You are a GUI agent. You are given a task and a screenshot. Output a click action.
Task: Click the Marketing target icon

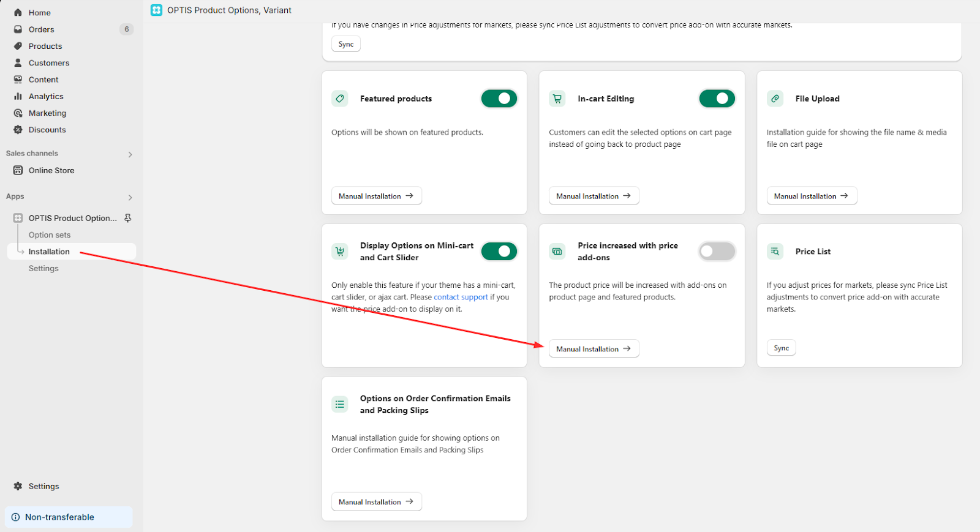click(18, 113)
